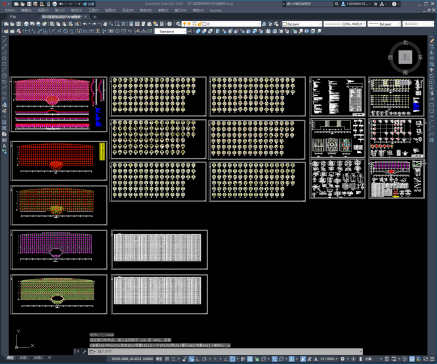
Task: Toggle object snap in the status bar
Action: [x=232, y=359]
